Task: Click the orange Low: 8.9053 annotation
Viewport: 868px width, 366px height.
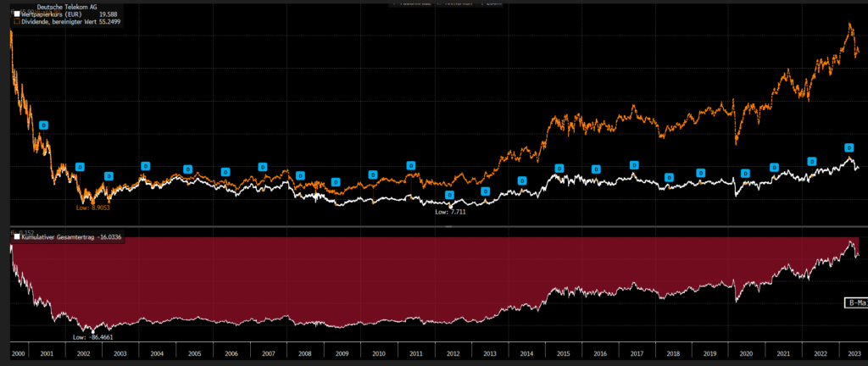Action: 93,205
